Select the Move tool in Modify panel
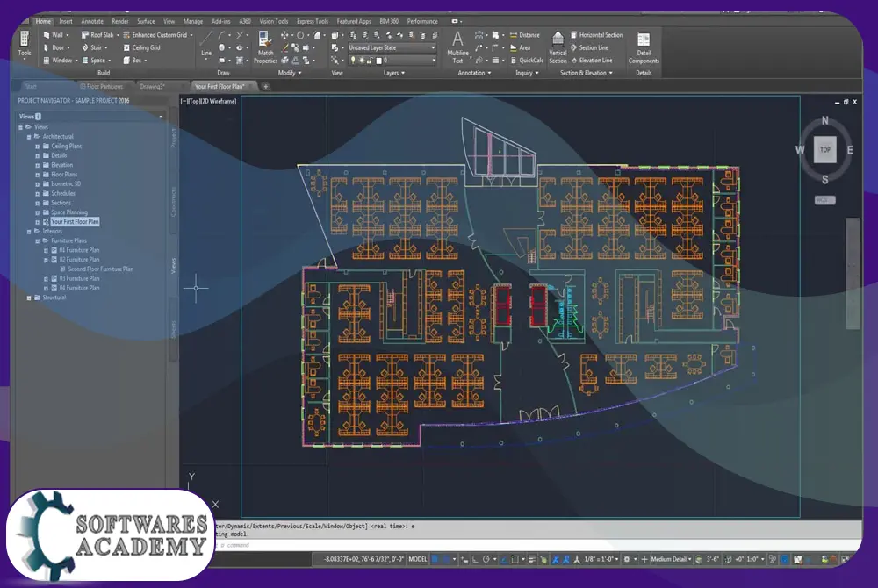The height and width of the screenshot is (588, 878). [x=285, y=35]
